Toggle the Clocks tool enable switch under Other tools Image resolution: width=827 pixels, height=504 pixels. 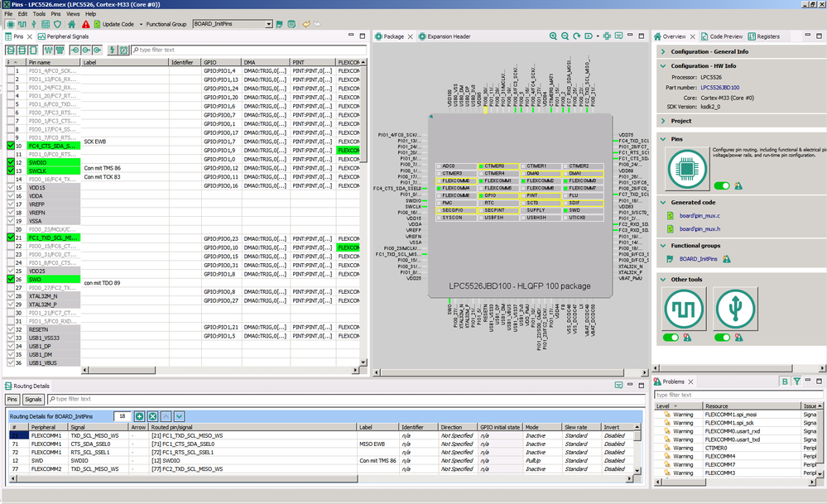671,338
